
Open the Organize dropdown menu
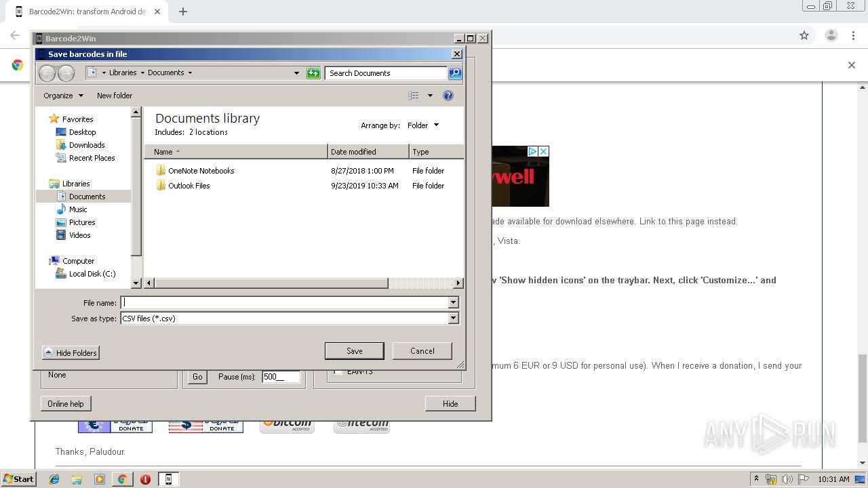(x=64, y=96)
